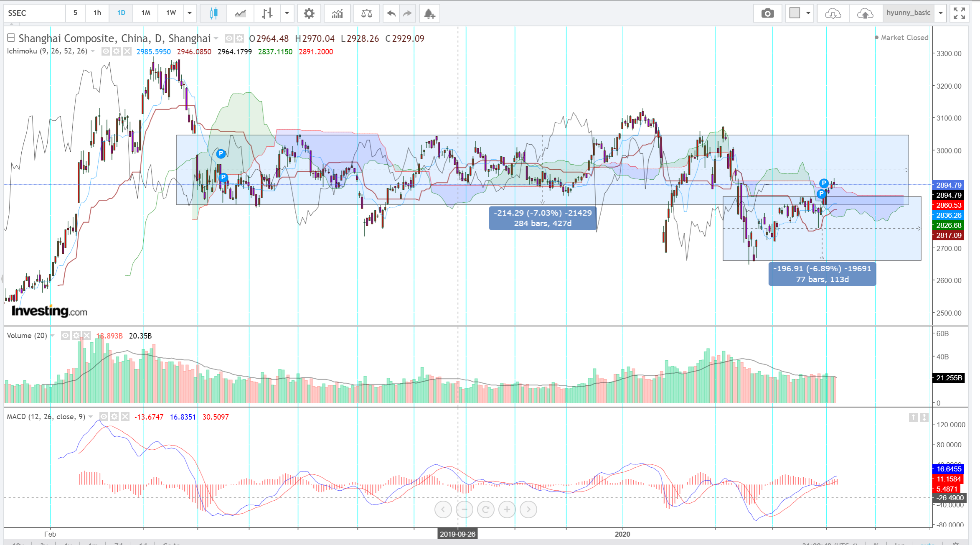The width and height of the screenshot is (980, 545).
Task: Switch to the 1W timeframe
Action: pos(171,13)
